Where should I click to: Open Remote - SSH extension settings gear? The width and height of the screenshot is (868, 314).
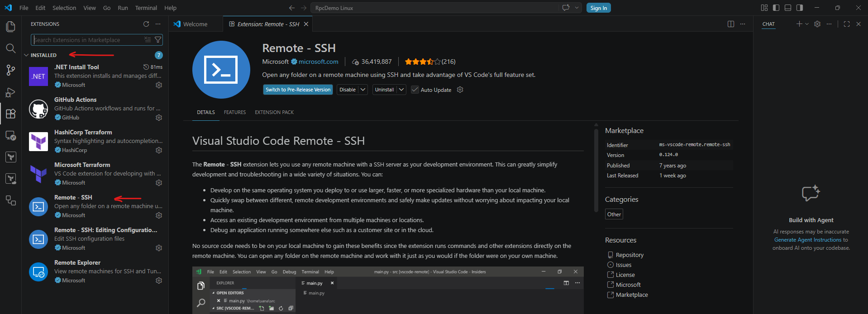(460, 90)
